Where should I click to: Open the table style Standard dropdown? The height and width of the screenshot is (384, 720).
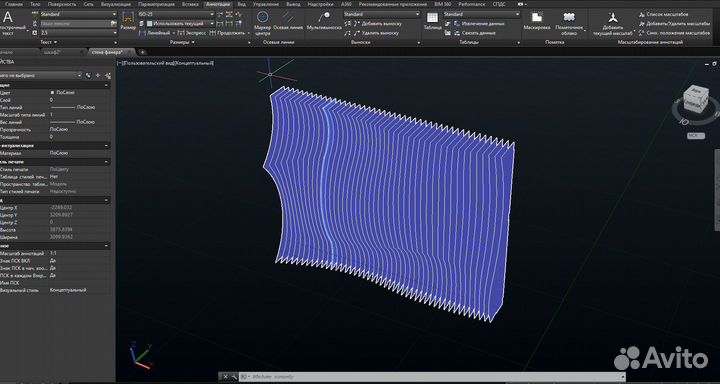481,14
